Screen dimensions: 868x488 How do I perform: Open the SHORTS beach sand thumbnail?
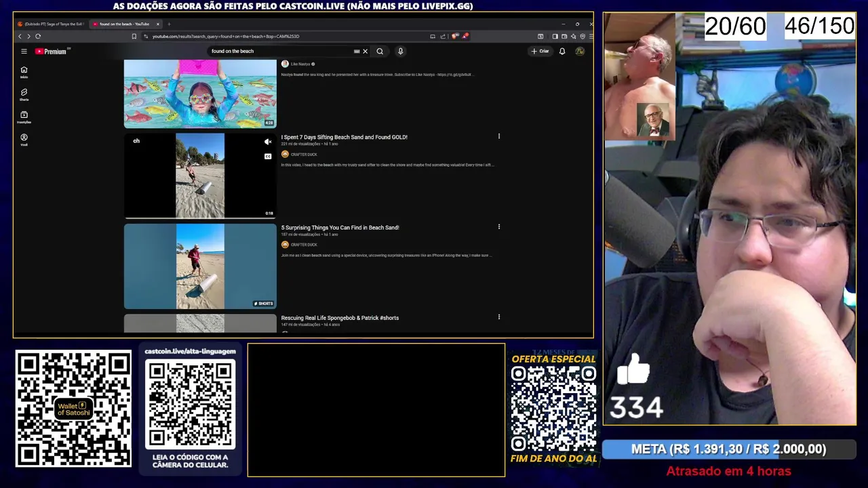point(200,266)
